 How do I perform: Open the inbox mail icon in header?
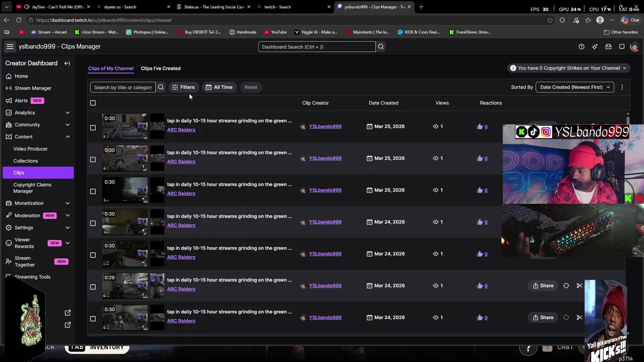608,47
